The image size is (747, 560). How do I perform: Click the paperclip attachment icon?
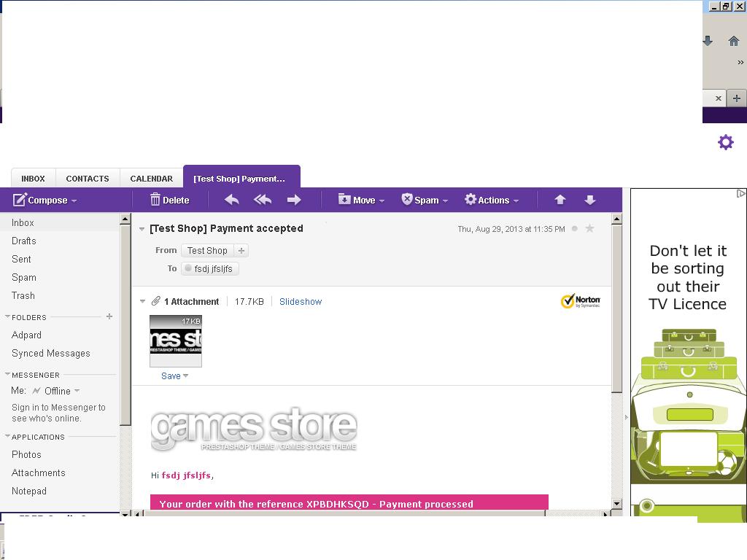(156, 301)
